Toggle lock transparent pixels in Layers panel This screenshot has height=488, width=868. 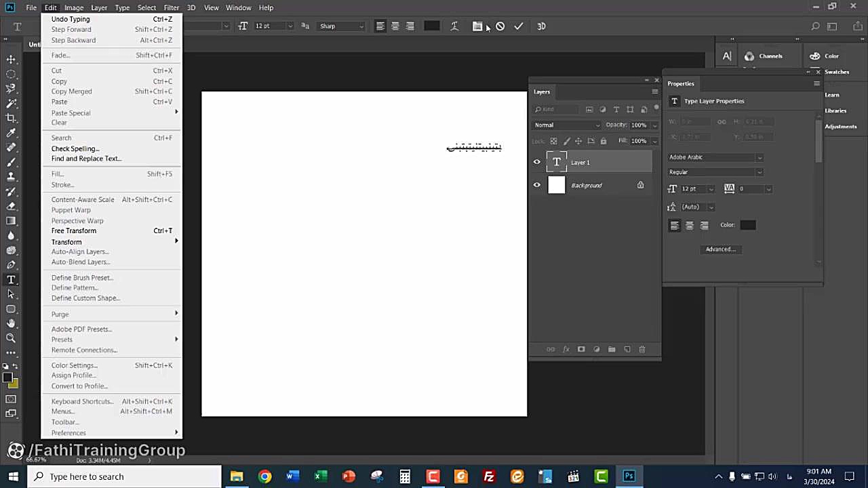(553, 141)
